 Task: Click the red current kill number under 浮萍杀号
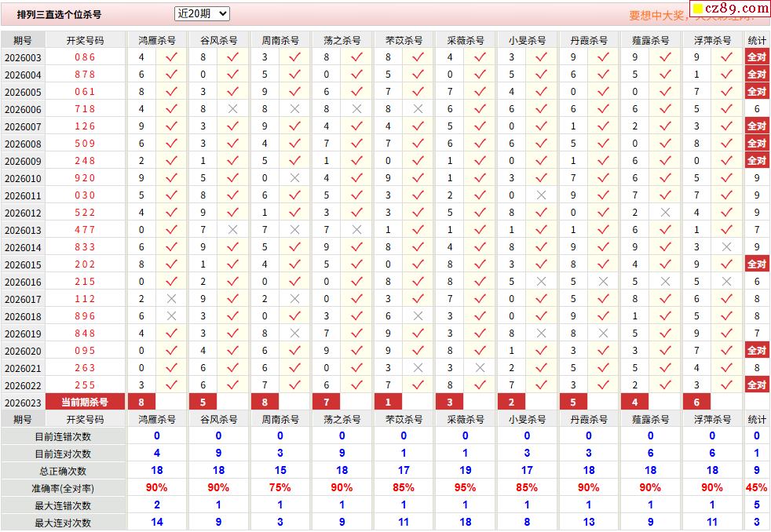click(x=696, y=403)
